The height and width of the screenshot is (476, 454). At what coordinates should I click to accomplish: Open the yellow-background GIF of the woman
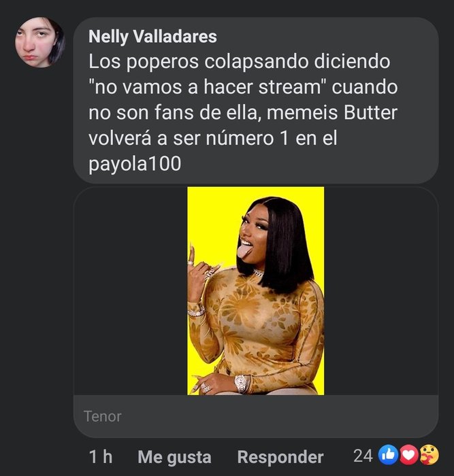pos(255,291)
